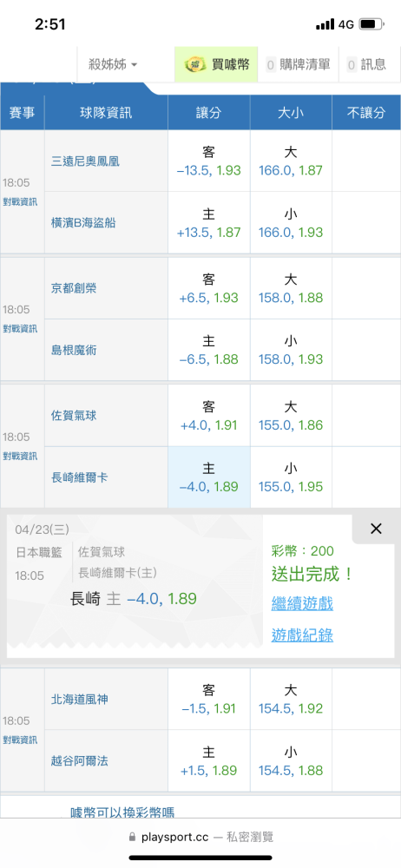Screen dimensions: 401x868
Task: Click the 遊戲紀錄 link
Action: coord(302,635)
